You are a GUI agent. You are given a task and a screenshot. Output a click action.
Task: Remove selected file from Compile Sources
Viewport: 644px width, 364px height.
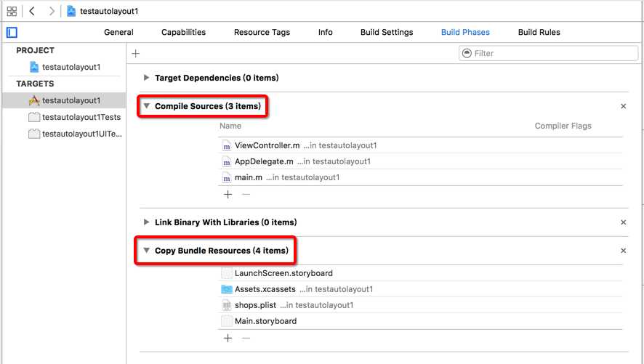click(x=246, y=195)
